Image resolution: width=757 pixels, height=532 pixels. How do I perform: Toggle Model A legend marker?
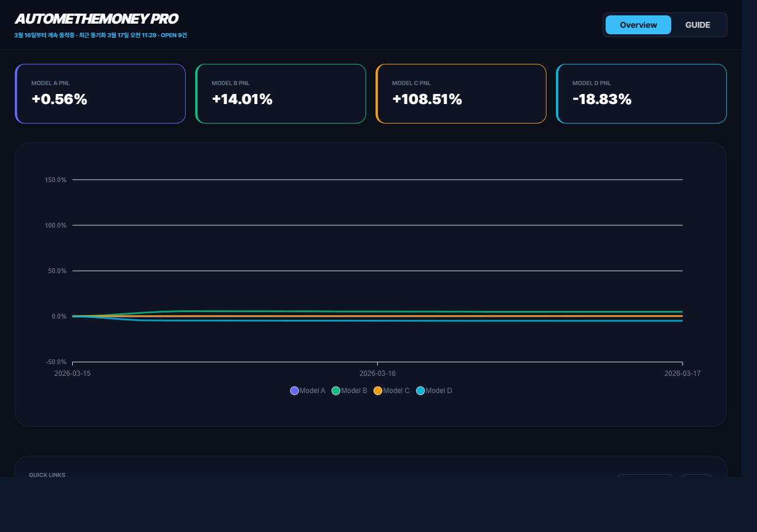click(x=295, y=391)
